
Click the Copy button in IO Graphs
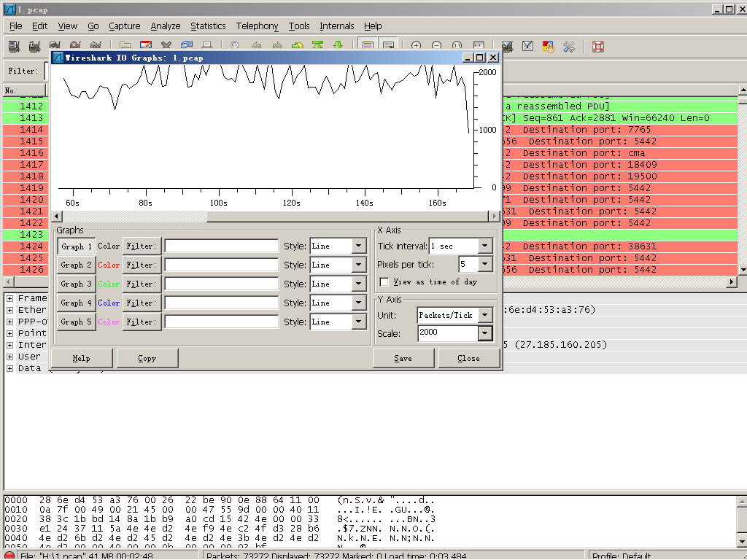pos(147,358)
